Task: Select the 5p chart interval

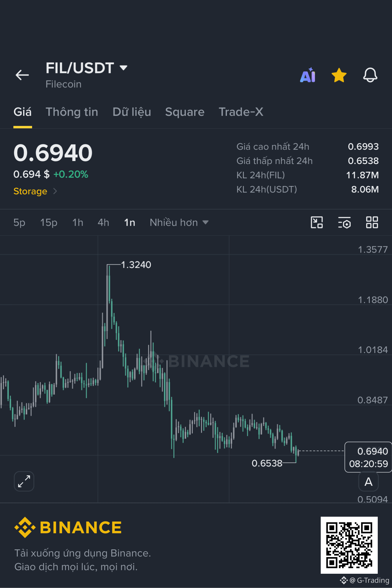Action: pos(19,223)
